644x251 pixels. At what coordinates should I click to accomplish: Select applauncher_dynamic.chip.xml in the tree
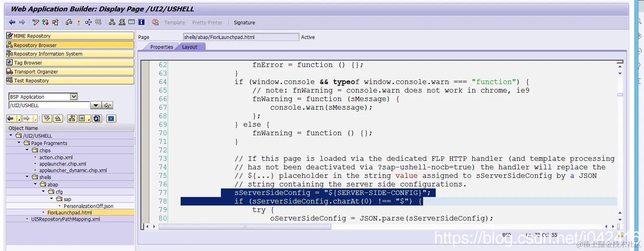tap(73, 171)
